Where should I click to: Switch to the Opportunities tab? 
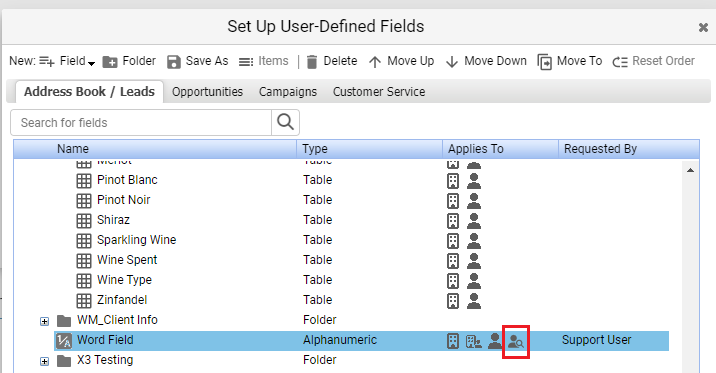[207, 92]
